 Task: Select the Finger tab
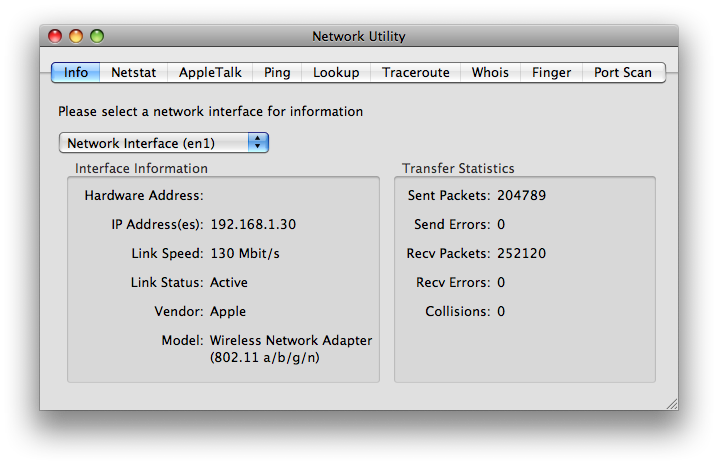(551, 72)
